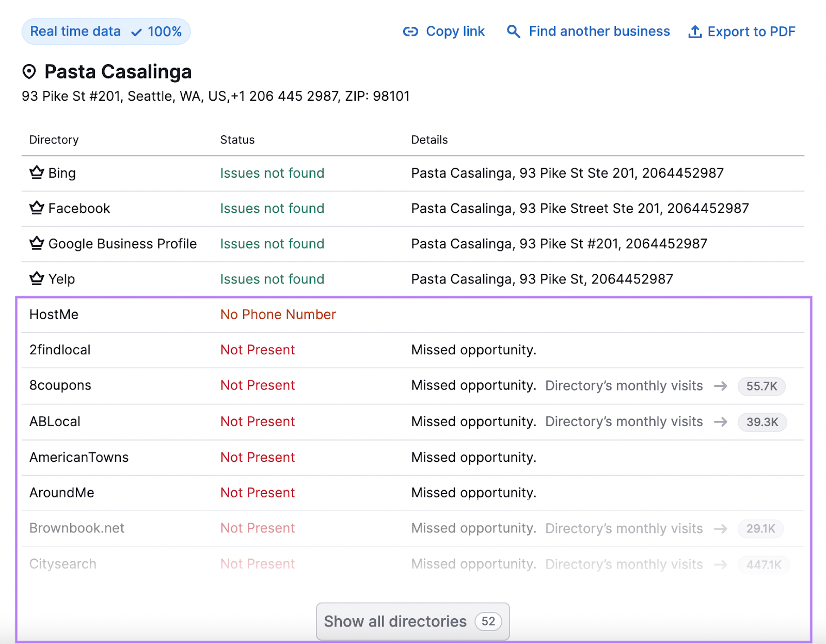Viewport: 826px width, 644px height.
Task: Click Not Present status for AmericanTowns
Action: click(258, 457)
